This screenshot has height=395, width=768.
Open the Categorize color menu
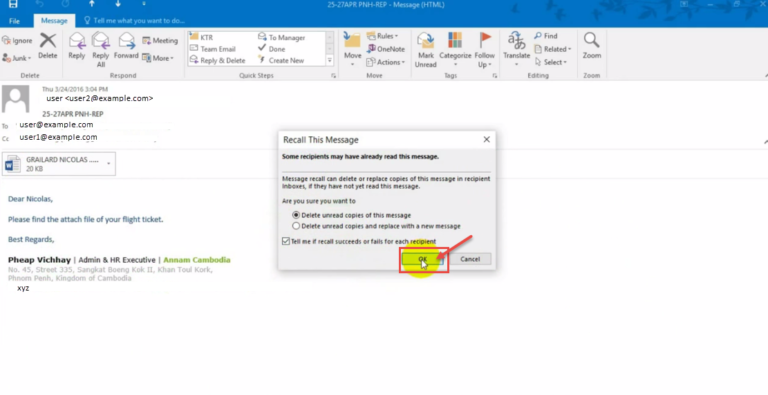pyautogui.click(x=455, y=49)
